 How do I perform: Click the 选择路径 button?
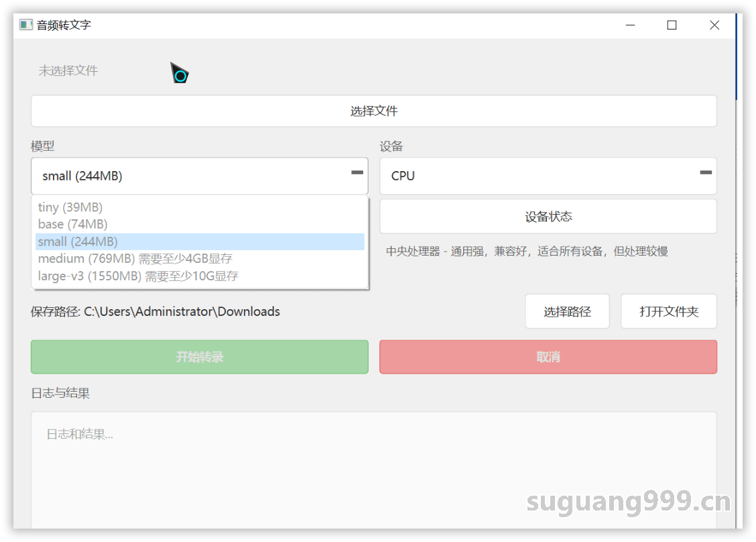click(567, 311)
